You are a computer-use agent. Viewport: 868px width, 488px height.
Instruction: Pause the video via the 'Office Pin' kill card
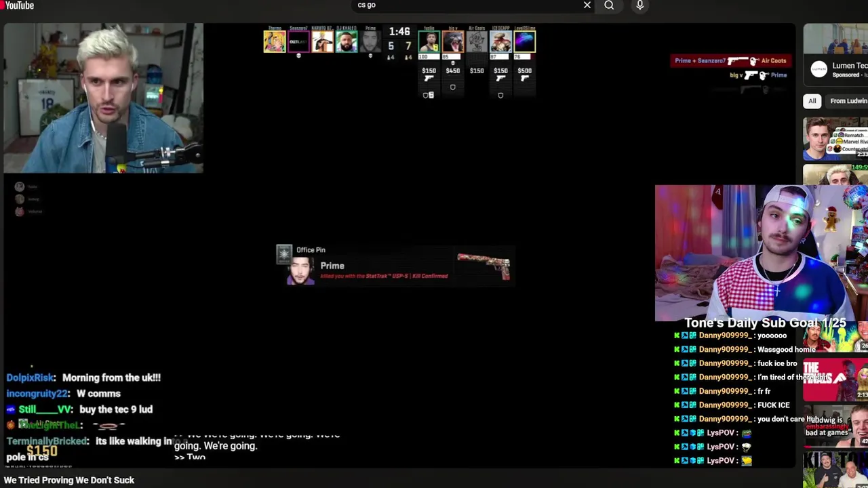(x=395, y=265)
